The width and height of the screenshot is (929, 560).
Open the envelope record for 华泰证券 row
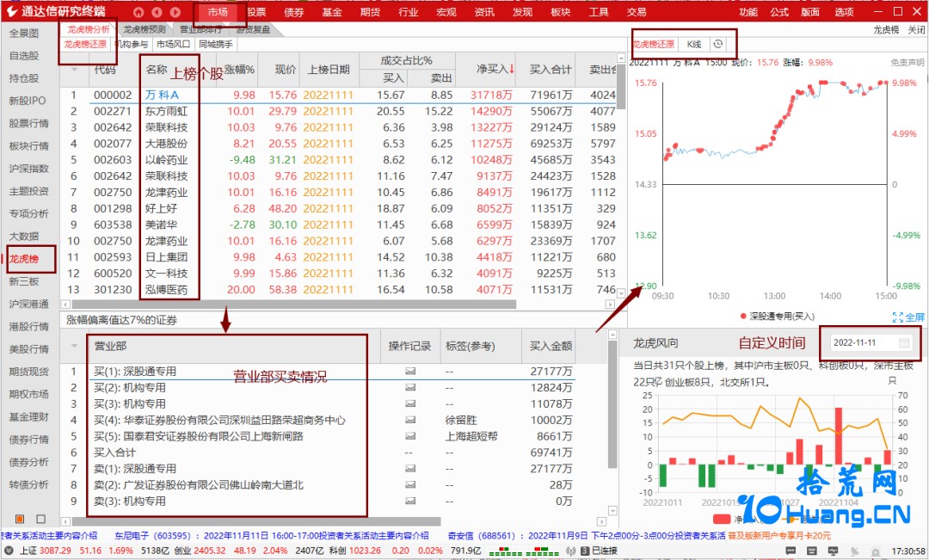pos(410,420)
